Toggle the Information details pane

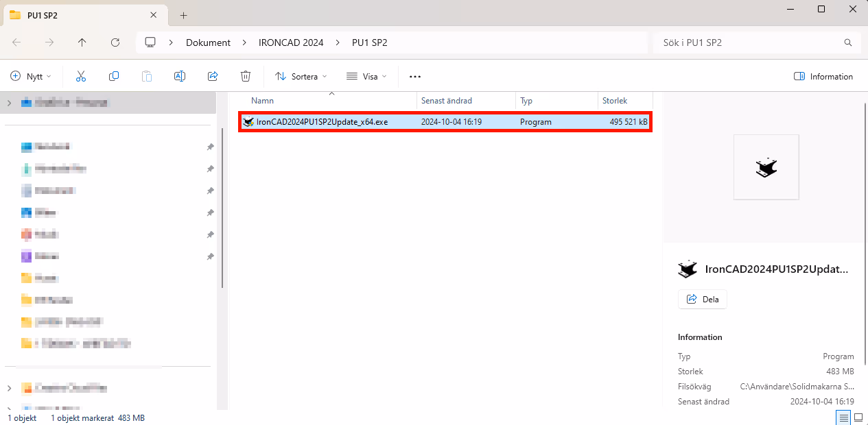pos(823,77)
